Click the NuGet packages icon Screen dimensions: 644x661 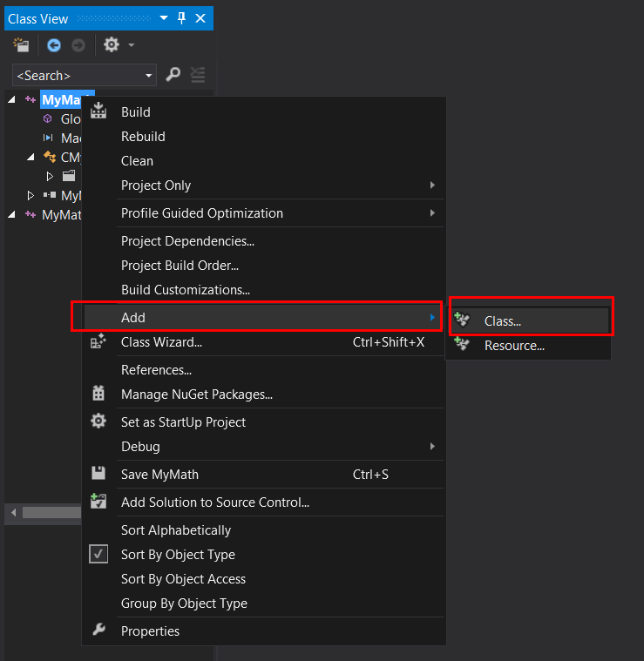point(98,393)
